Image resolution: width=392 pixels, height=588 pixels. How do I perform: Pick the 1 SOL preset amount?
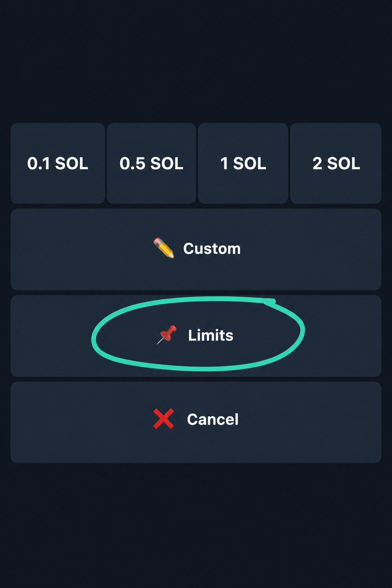[243, 163]
